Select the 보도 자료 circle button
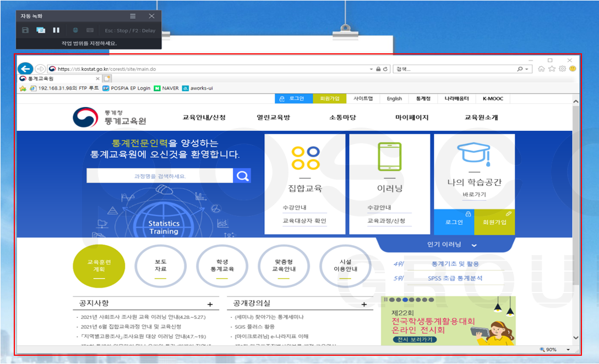Screen dimensions: 599x364 pyautogui.click(x=160, y=266)
